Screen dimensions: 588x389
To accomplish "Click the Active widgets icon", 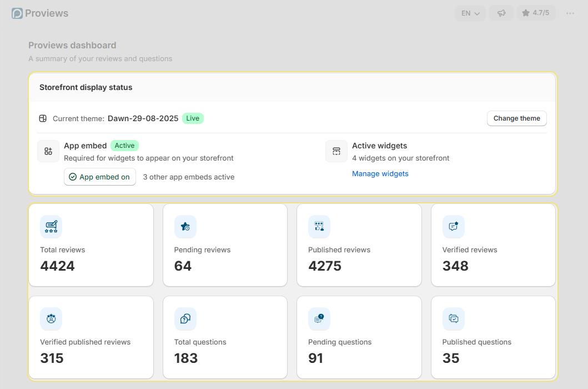I will pos(336,151).
